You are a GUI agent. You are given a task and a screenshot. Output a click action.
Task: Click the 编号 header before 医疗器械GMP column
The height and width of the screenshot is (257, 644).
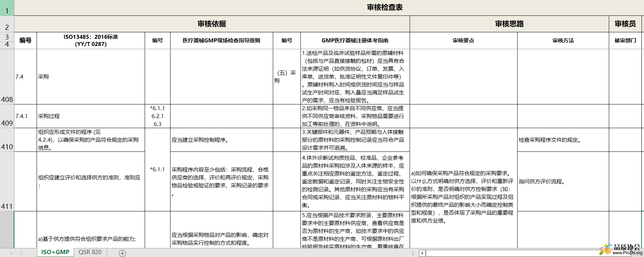pos(158,41)
